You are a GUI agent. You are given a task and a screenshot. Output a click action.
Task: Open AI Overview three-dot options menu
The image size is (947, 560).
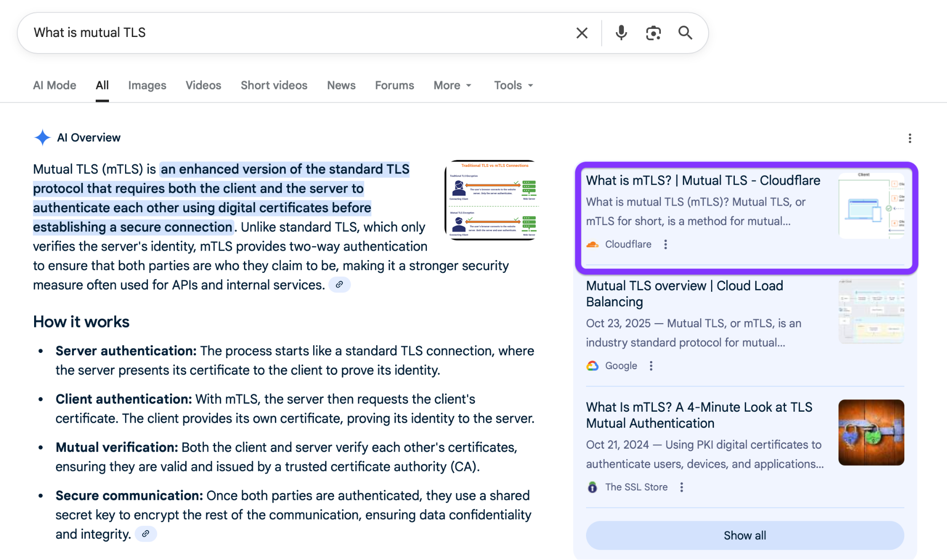[x=910, y=138]
